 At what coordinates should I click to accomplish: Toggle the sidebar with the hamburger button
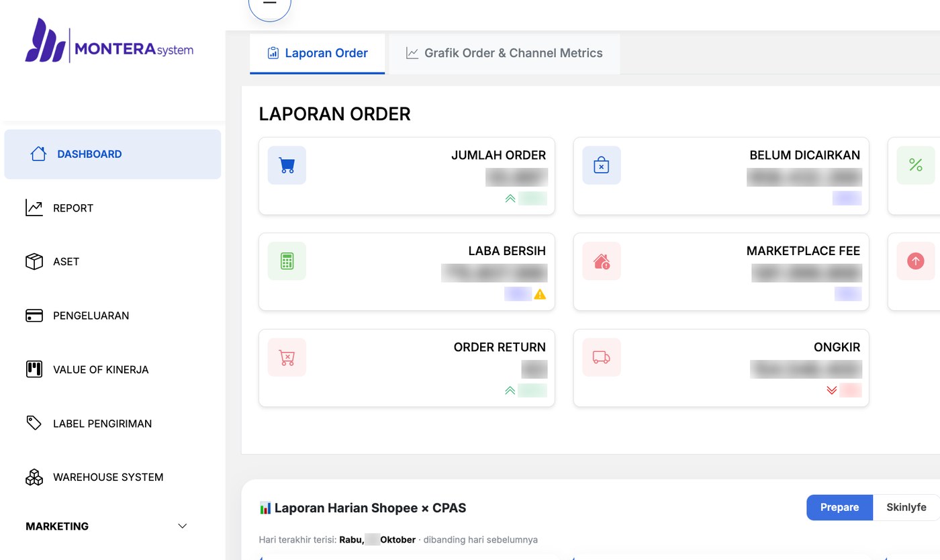pos(270,3)
